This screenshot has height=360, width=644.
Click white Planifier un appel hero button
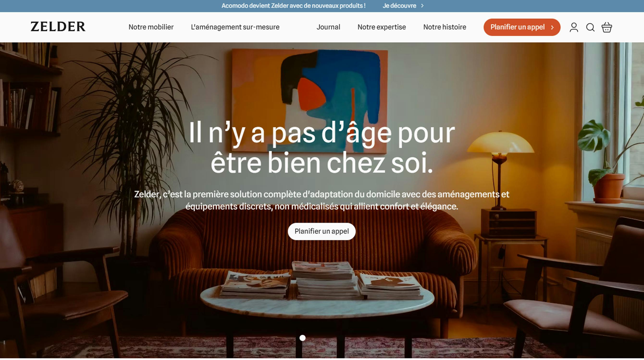click(x=322, y=231)
